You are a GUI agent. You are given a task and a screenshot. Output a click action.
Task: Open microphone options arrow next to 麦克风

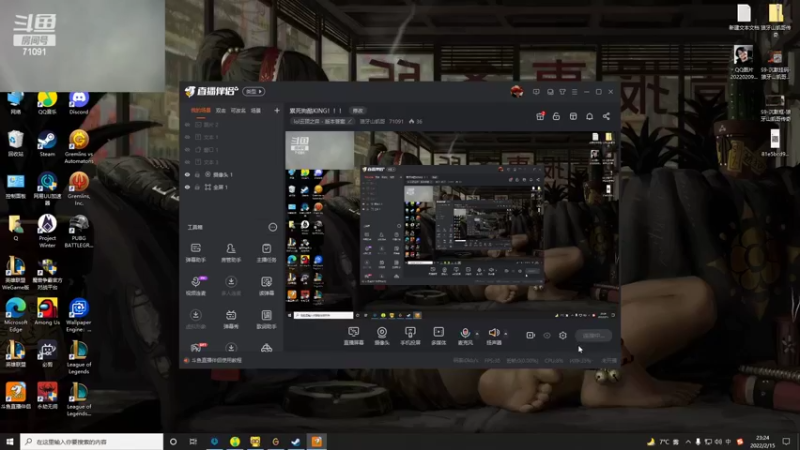(x=477, y=334)
